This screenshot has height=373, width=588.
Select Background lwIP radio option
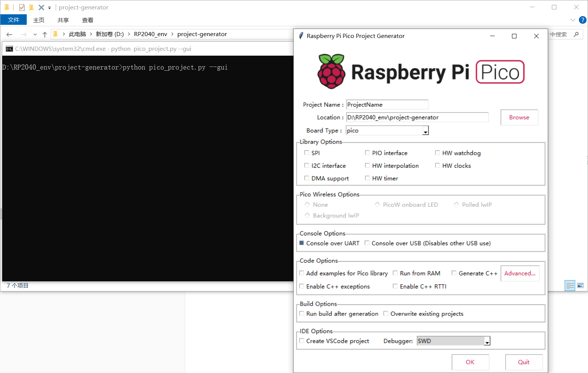307,215
